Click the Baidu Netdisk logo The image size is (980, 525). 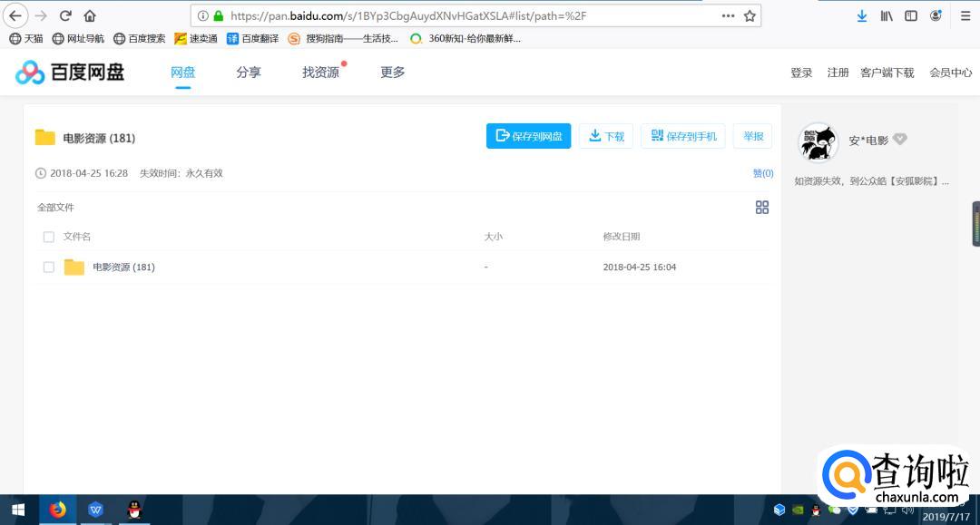[x=70, y=73]
